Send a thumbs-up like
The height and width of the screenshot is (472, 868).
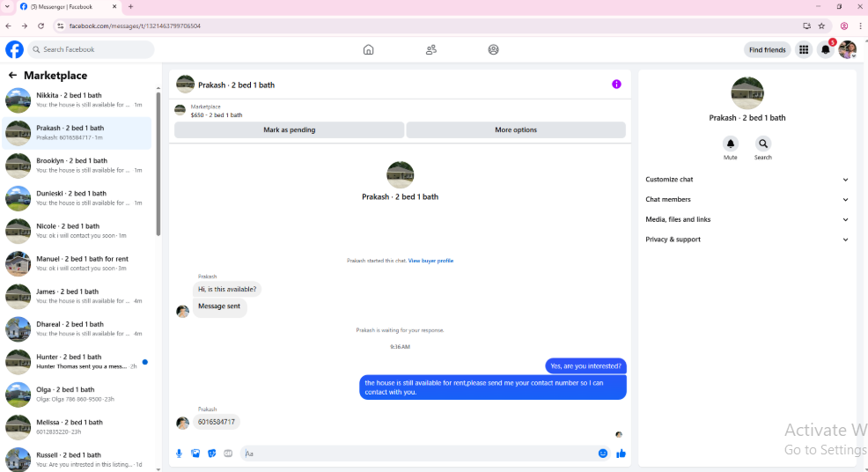tap(622, 454)
